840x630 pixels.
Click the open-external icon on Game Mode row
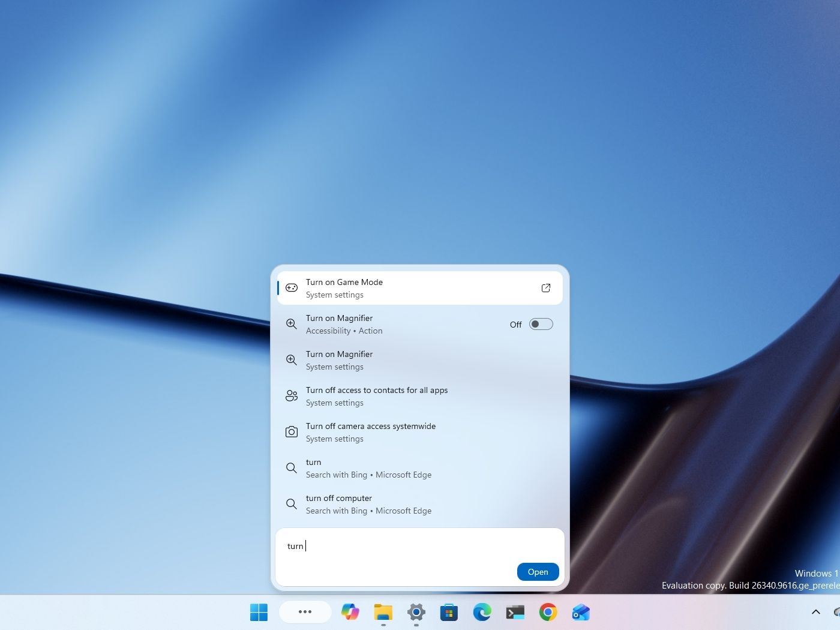click(x=546, y=288)
